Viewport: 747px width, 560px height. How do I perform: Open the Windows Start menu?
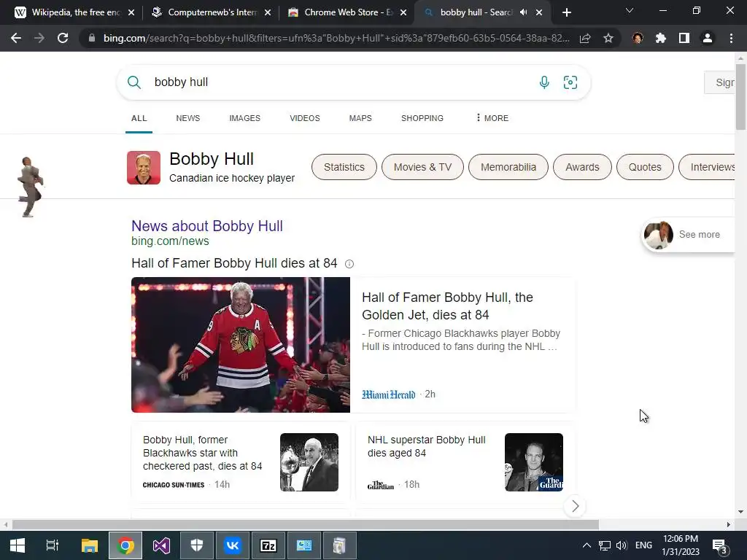(x=18, y=545)
